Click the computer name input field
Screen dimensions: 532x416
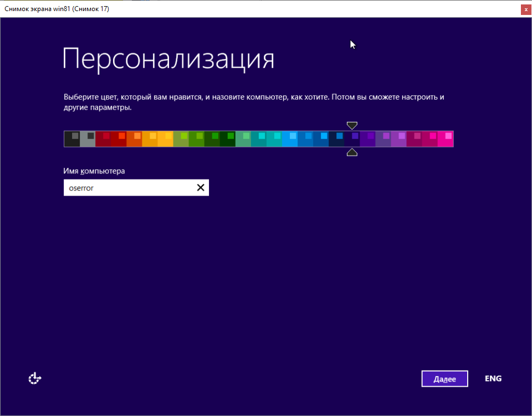[136, 187]
